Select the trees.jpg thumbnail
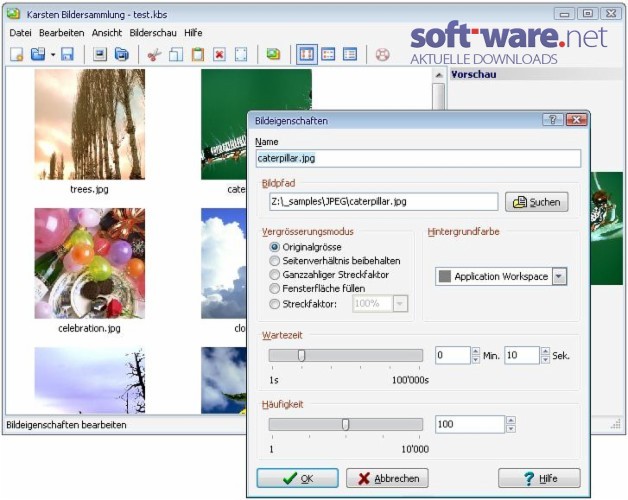628x500 pixels. (90, 124)
